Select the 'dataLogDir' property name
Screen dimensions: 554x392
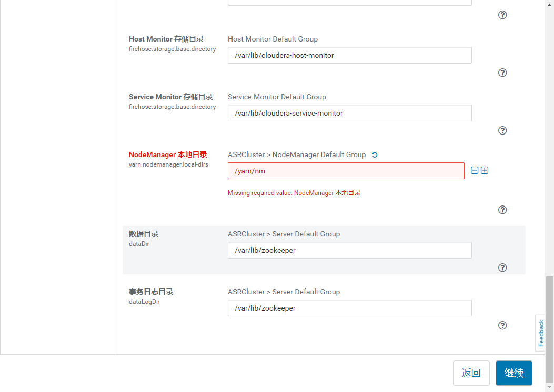(x=144, y=302)
